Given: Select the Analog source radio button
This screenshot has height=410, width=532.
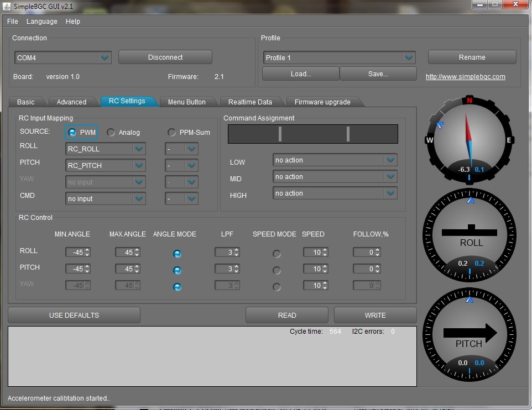Looking at the screenshot, I should [111, 133].
